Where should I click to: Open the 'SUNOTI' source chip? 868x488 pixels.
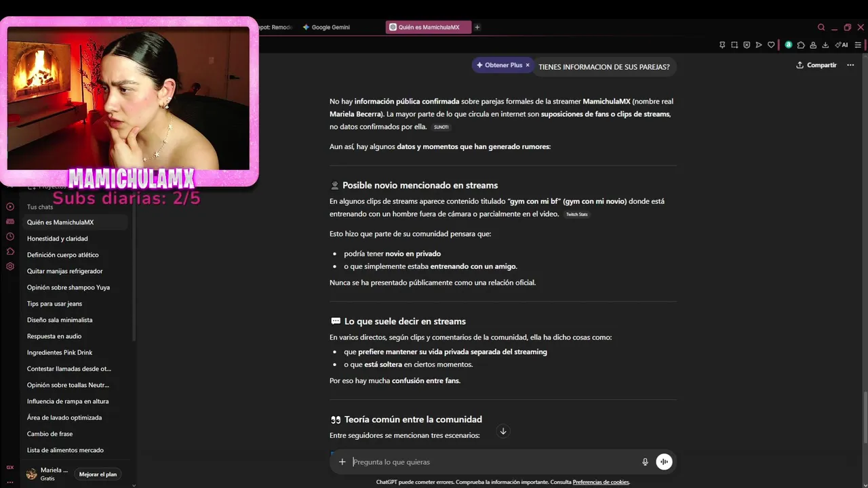[x=441, y=127]
